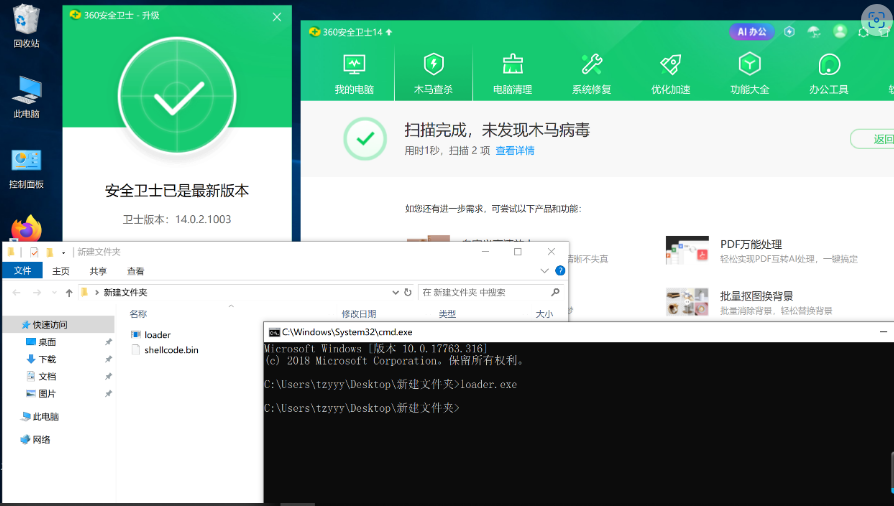This screenshot has width=894, height=506.
Task: Select the loader file
Action: pyautogui.click(x=151, y=335)
